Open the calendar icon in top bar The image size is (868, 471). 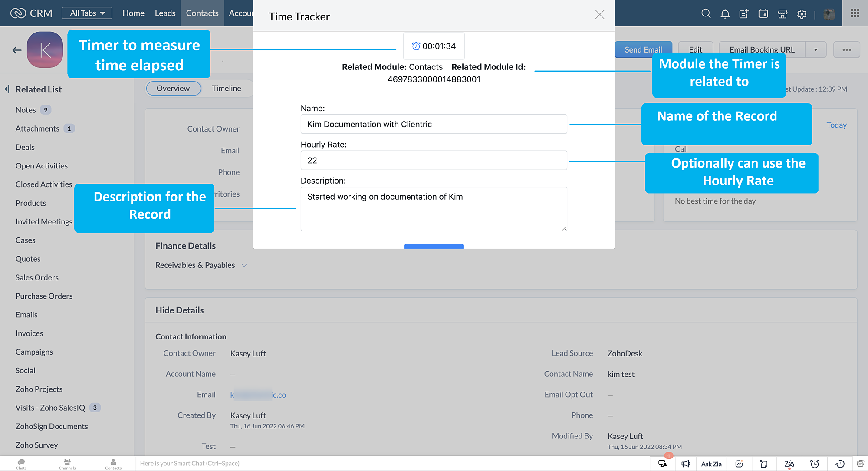763,14
